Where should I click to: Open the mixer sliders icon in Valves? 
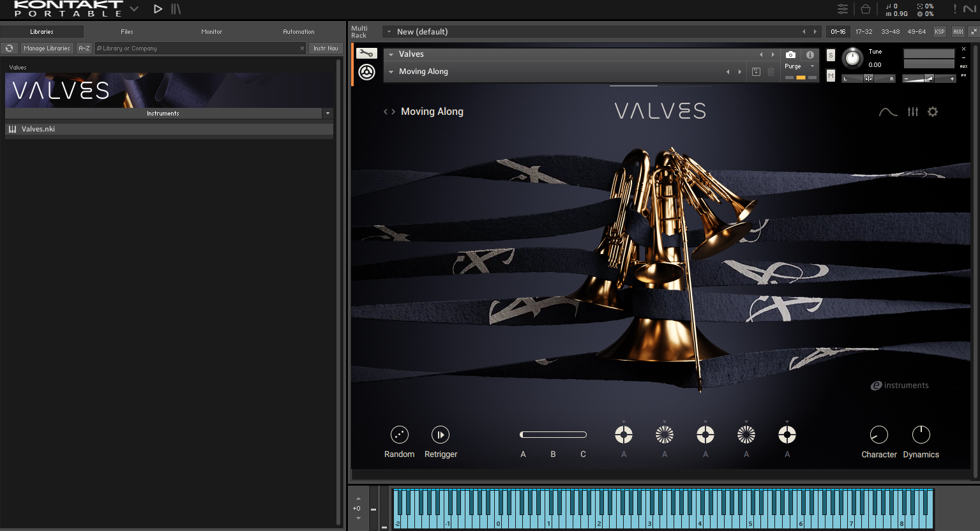tap(912, 112)
